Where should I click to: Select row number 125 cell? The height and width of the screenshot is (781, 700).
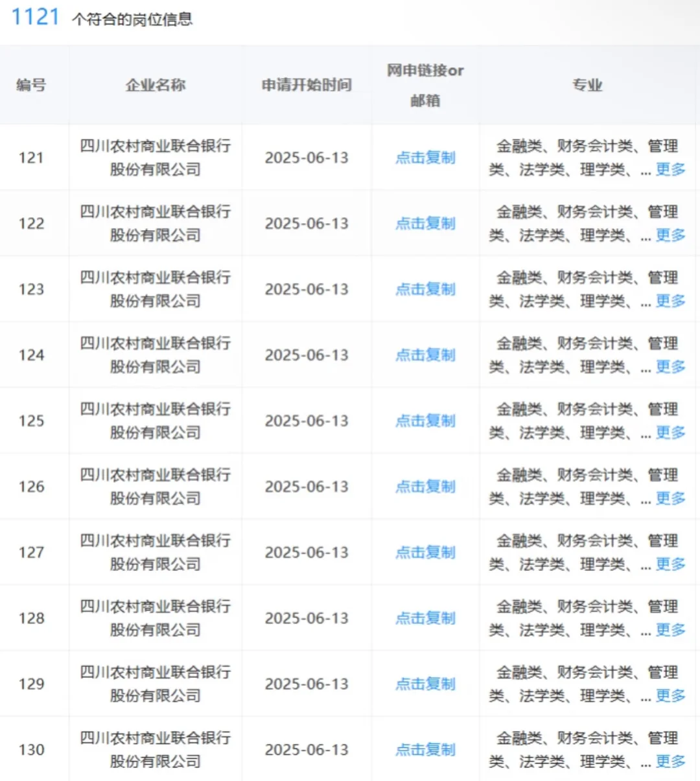[31, 421]
